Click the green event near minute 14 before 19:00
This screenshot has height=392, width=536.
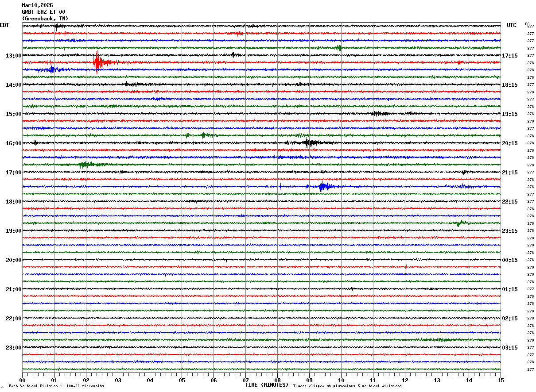[x=460, y=223]
